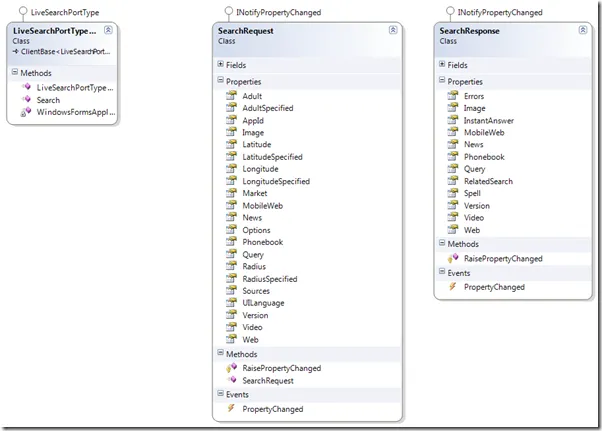Screen dimensions: 602x431
Task: Collapse the SearchRequest class box chevron
Action: (393, 30)
